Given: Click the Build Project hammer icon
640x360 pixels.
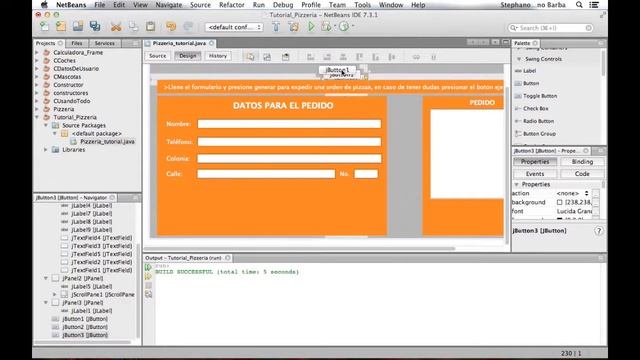Looking at the screenshot, I should 276,27.
